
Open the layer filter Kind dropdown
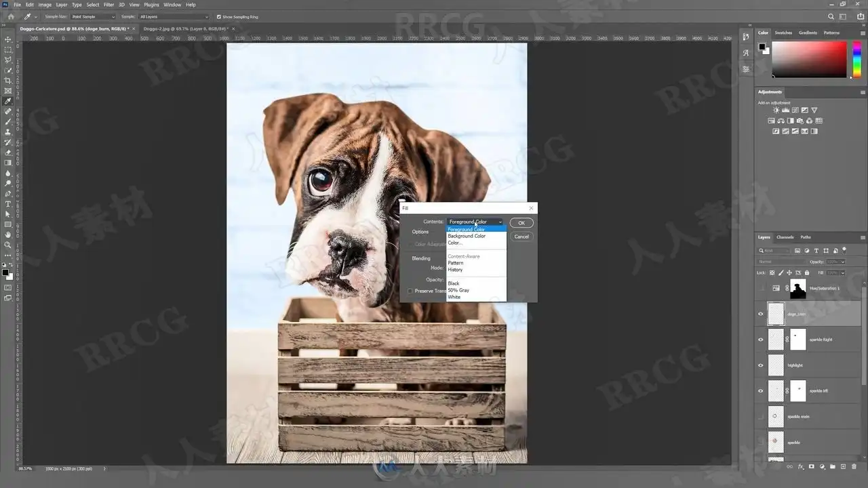774,251
